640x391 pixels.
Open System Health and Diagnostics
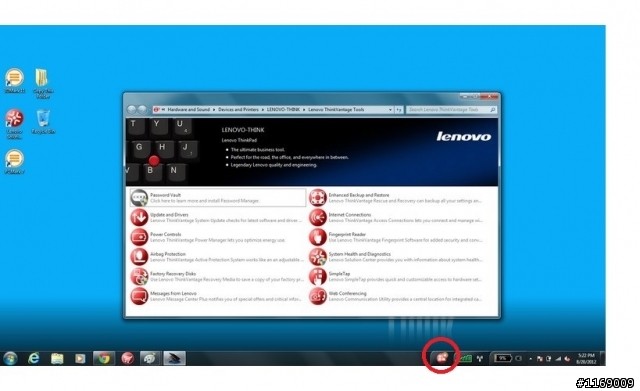coord(396,257)
